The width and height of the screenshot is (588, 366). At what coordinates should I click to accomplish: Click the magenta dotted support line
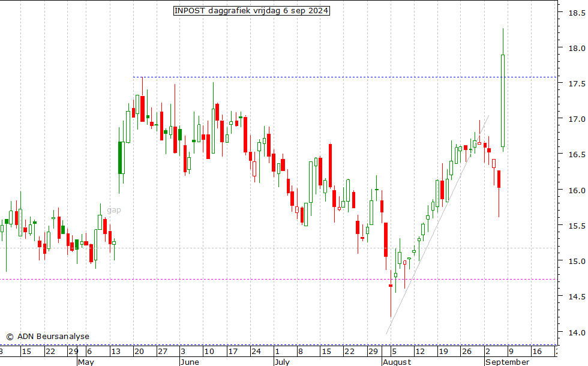click(x=278, y=279)
